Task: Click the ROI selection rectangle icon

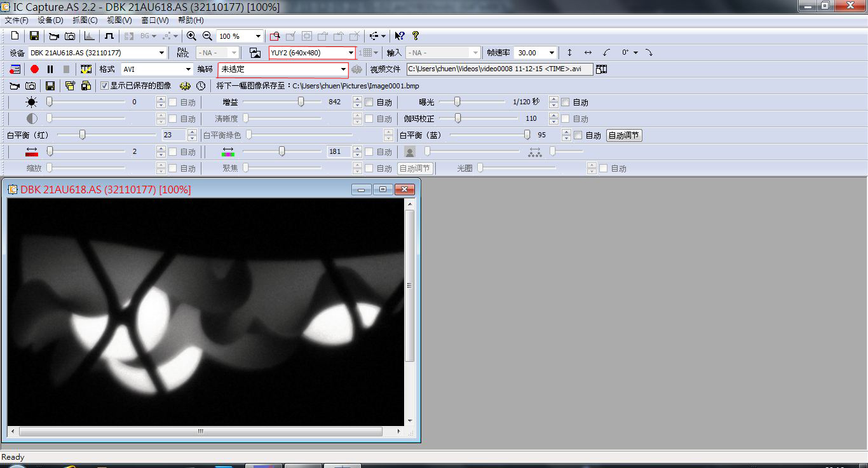Action: [x=275, y=36]
